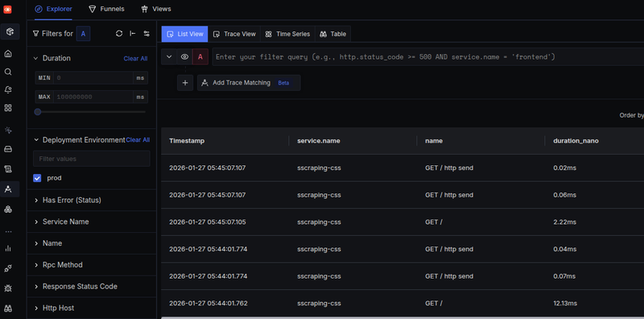Open Integrations plug icon in sidebar
The image size is (644, 319).
pyautogui.click(x=8, y=268)
